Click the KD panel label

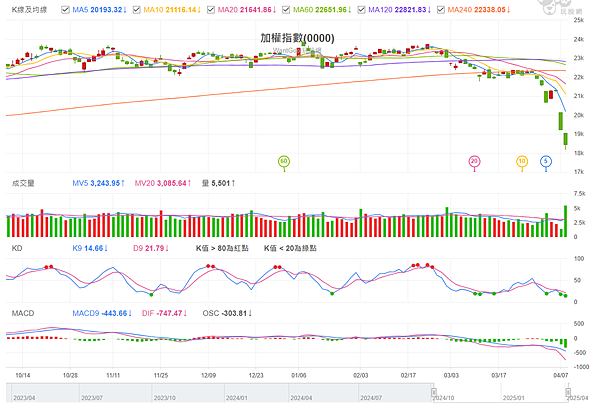pos(17,248)
